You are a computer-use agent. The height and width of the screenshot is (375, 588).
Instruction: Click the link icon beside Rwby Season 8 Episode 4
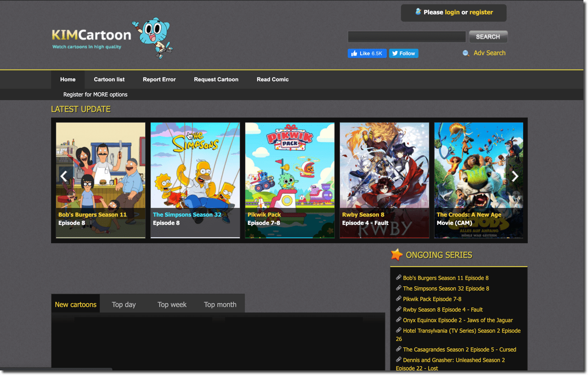[399, 309]
